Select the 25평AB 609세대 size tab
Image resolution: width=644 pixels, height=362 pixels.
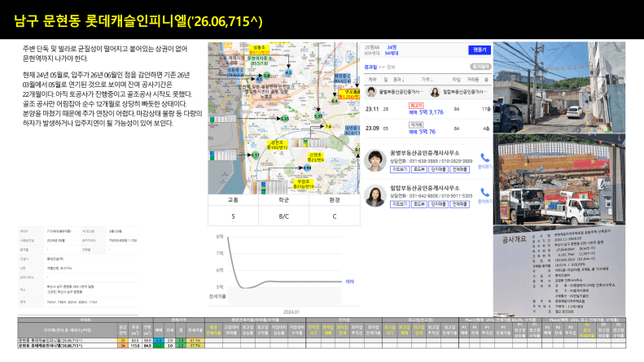tap(372, 50)
